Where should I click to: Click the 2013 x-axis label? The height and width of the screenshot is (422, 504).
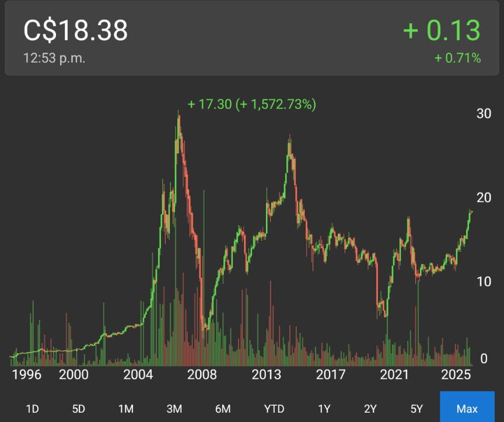click(266, 375)
